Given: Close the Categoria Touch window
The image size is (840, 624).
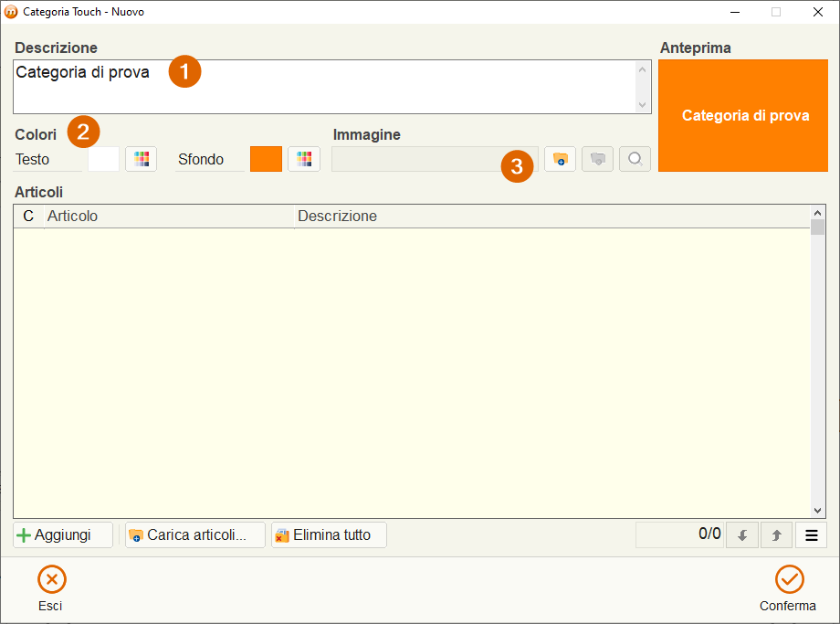Looking at the screenshot, I should tap(817, 12).
